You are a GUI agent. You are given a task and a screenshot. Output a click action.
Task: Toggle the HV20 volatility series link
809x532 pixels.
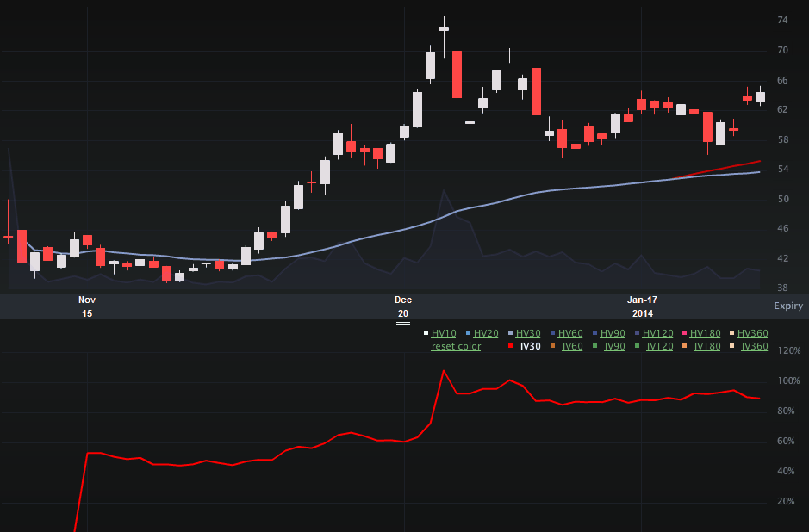(x=486, y=333)
